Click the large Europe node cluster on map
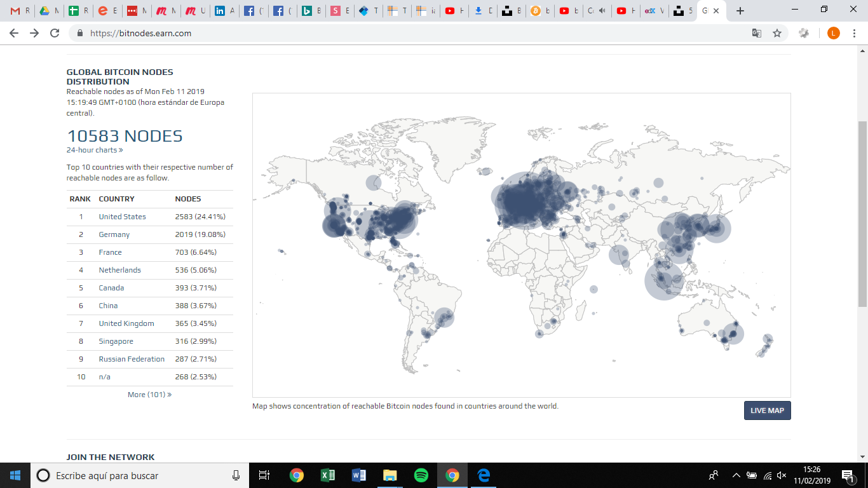 [x=524, y=200]
